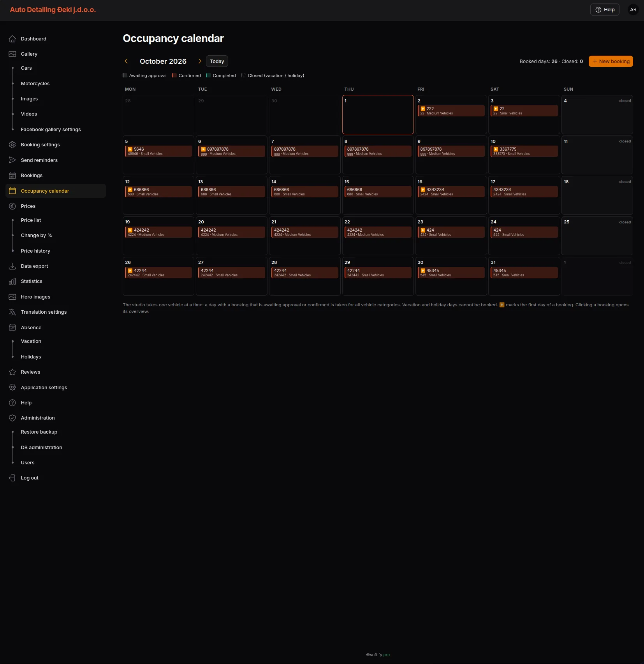The height and width of the screenshot is (664, 644).
Task: Open the AR user avatar menu
Action: coord(633,10)
